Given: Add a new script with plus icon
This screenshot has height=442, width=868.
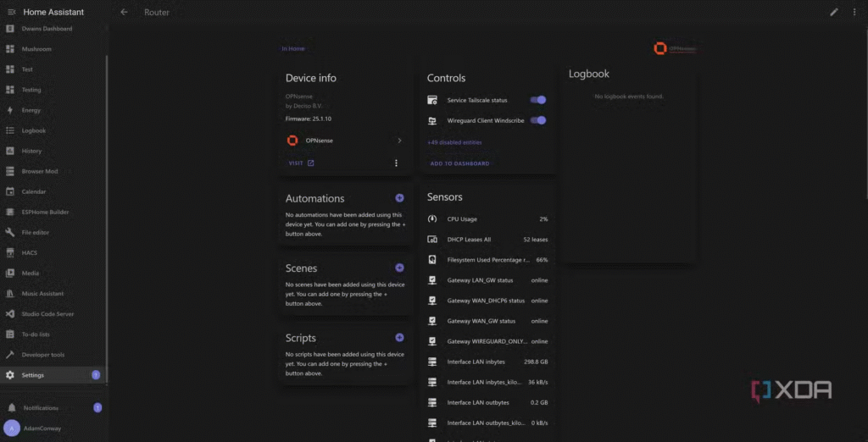Looking at the screenshot, I should tap(399, 338).
